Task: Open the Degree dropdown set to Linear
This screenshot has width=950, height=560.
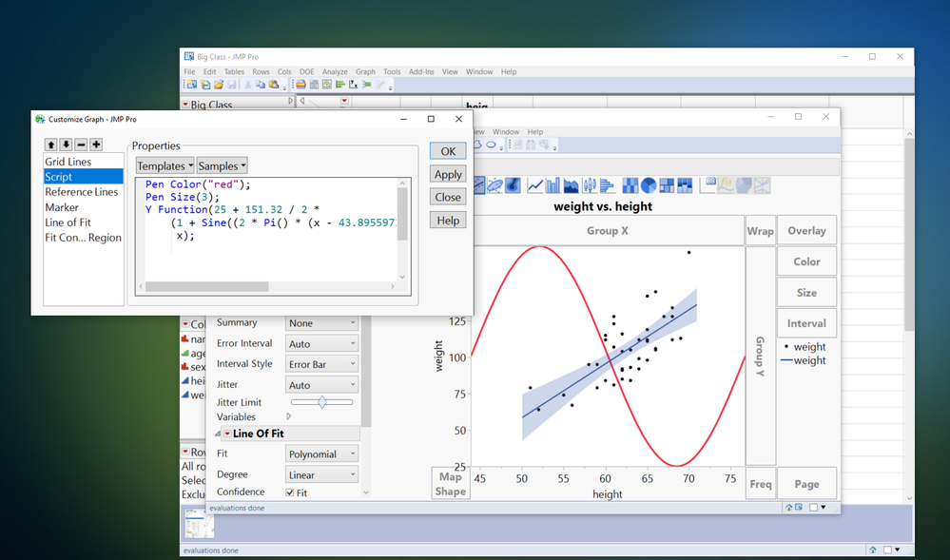Action: coord(322,474)
